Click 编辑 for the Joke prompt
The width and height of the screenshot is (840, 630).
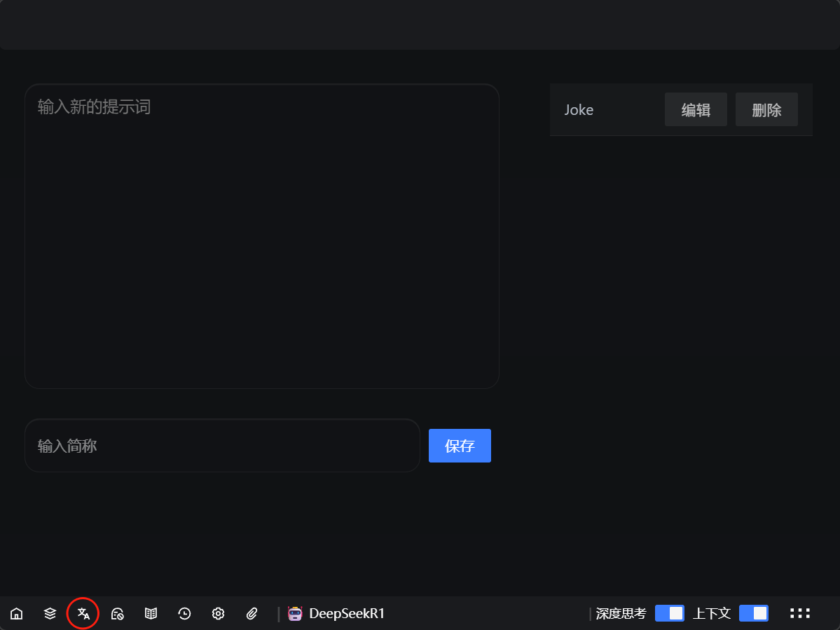pyautogui.click(x=696, y=109)
